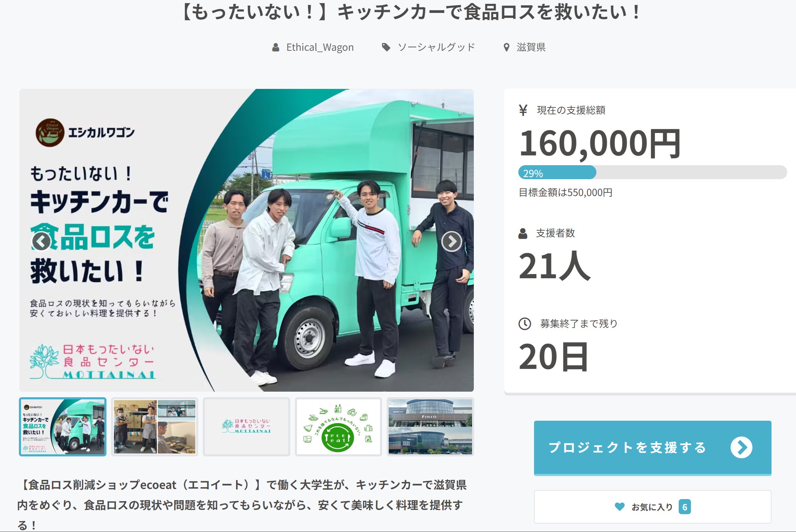Open the Ethical_Wagon owner profile link
The height and width of the screenshot is (532, 796).
(320, 47)
